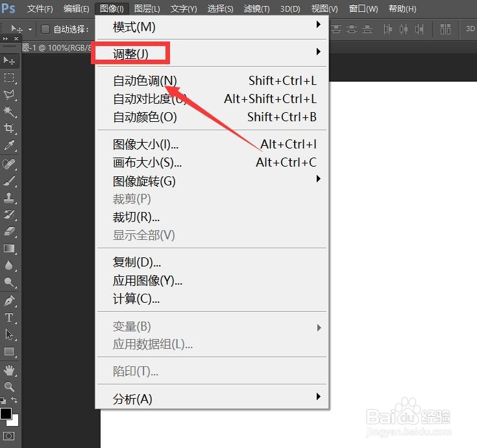Click the black foreground color swatch
Viewport: 477px width, 448px height.
pos(5,413)
